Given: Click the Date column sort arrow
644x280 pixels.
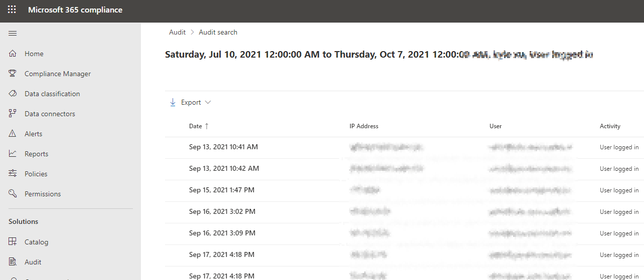Looking at the screenshot, I should tap(207, 126).
